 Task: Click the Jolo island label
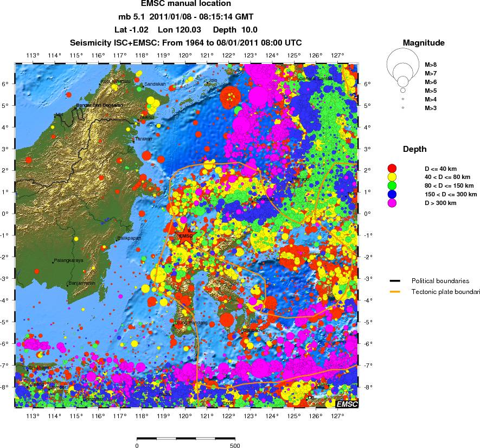tap(213, 80)
